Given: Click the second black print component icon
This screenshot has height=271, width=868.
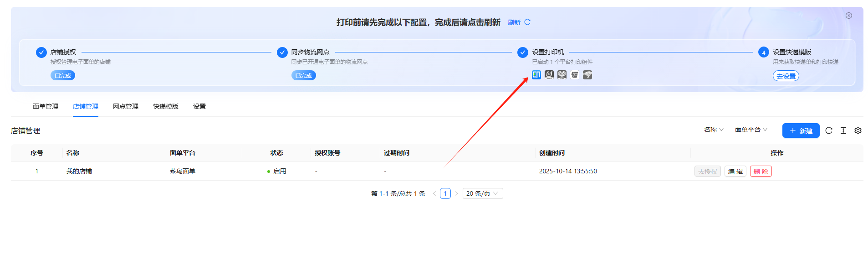Looking at the screenshot, I should coord(549,75).
